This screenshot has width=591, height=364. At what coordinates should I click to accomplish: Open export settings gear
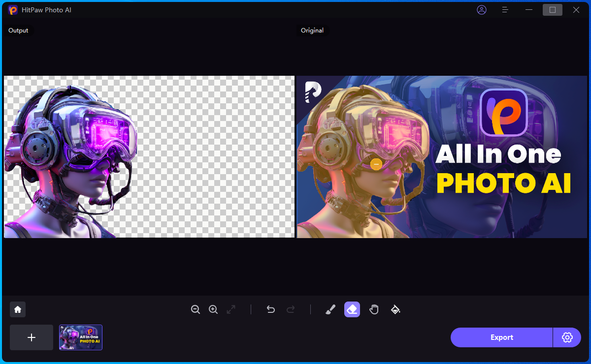click(x=567, y=337)
